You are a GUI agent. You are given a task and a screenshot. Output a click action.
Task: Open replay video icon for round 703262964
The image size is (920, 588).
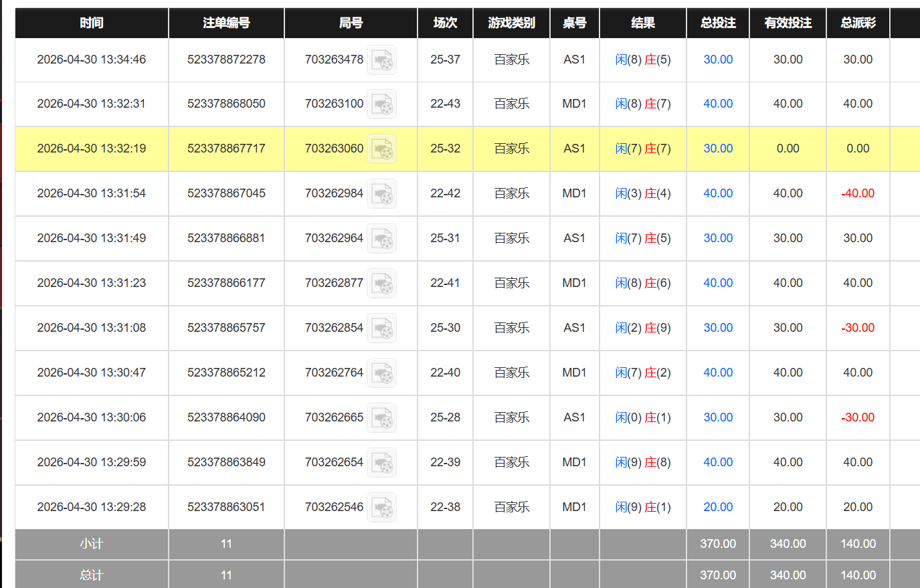click(x=381, y=239)
